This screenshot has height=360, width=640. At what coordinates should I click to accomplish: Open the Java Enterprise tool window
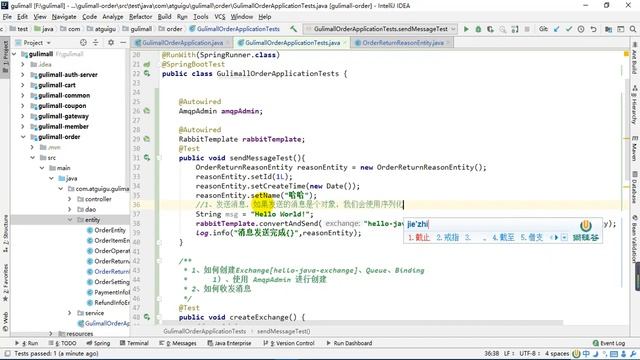(x=229, y=343)
